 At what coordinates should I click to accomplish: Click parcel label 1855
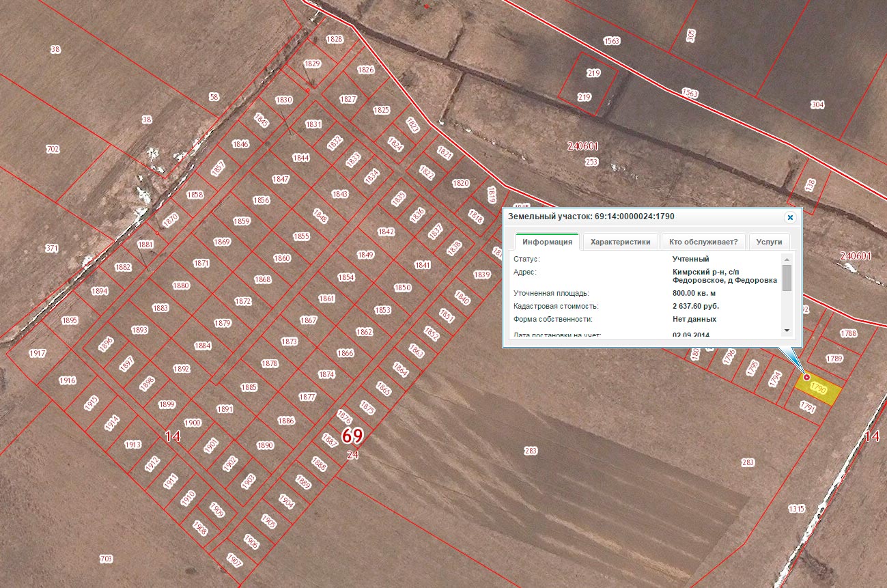pos(301,236)
